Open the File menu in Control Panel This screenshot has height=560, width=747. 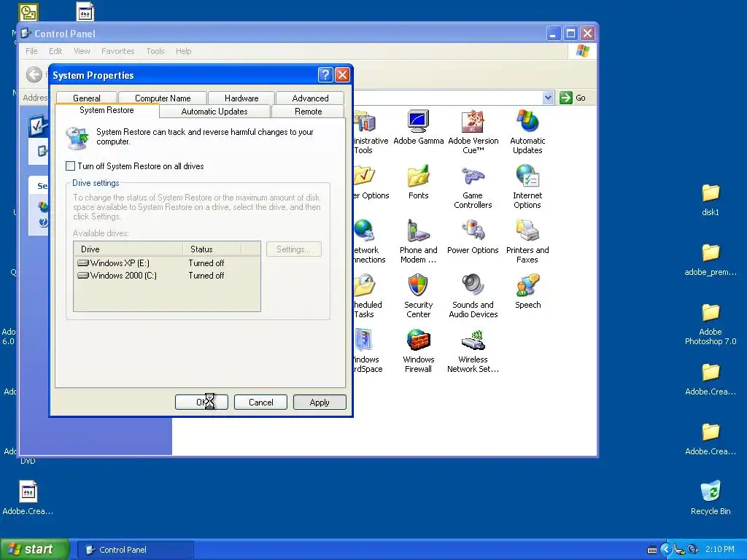tap(31, 51)
